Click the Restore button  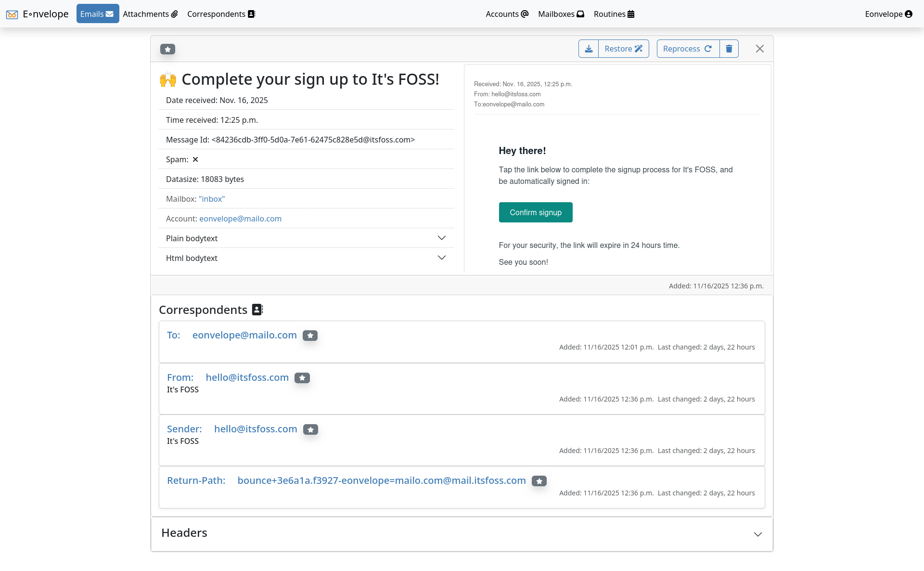click(623, 48)
